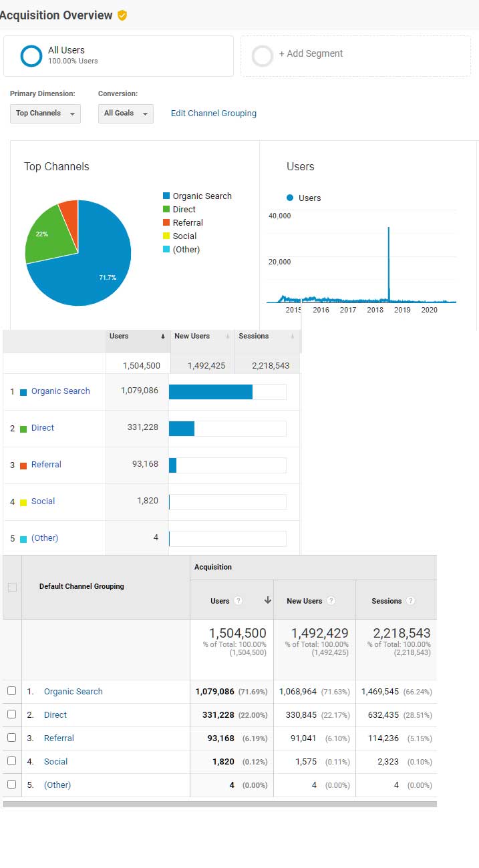
Task: Sort by the Sessions header in the summary
Action: point(254,336)
